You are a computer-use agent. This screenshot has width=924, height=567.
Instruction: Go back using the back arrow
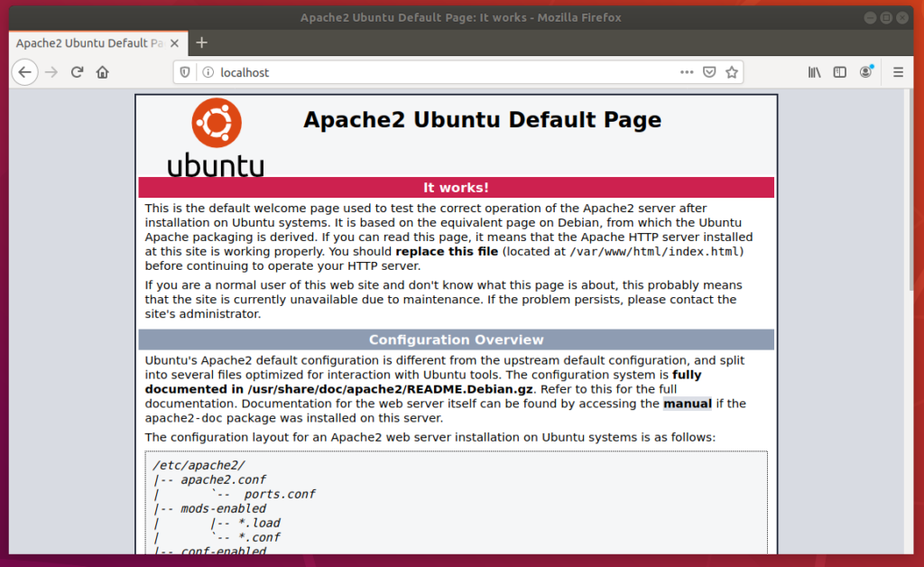(24, 72)
